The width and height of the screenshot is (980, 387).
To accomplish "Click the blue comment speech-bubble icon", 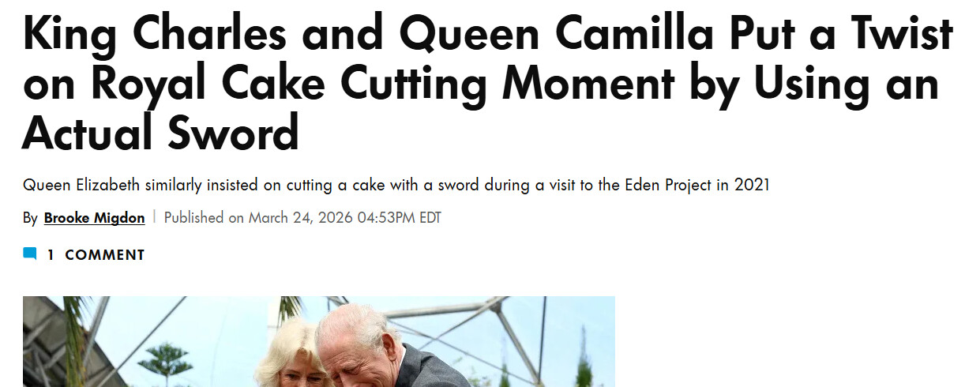I will pos(30,254).
